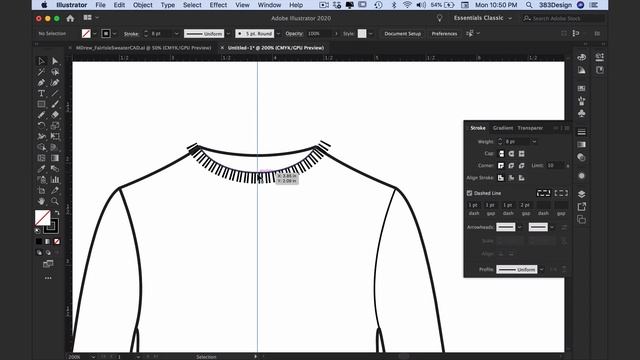The image size is (640, 360).
Task: Open the Stroke panel icon in dock
Action: point(582,132)
